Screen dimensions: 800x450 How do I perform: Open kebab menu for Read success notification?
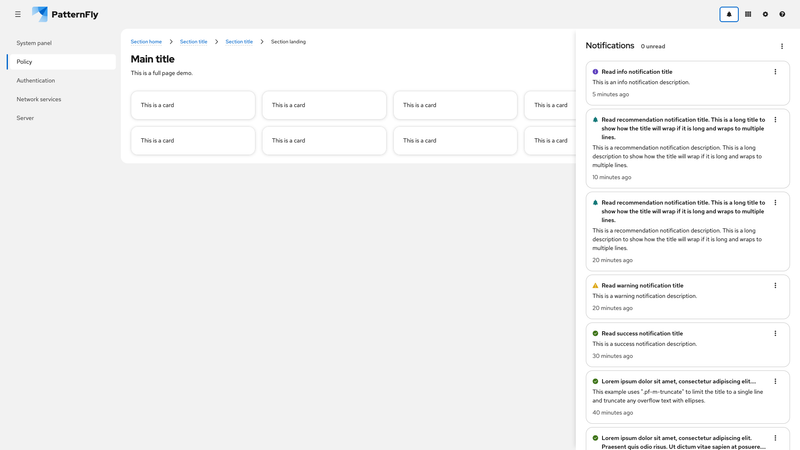775,334
